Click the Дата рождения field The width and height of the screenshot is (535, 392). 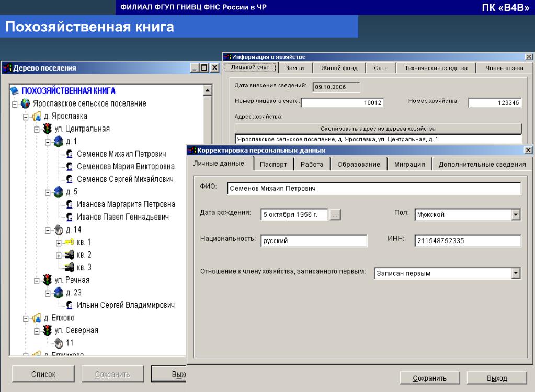coord(294,215)
